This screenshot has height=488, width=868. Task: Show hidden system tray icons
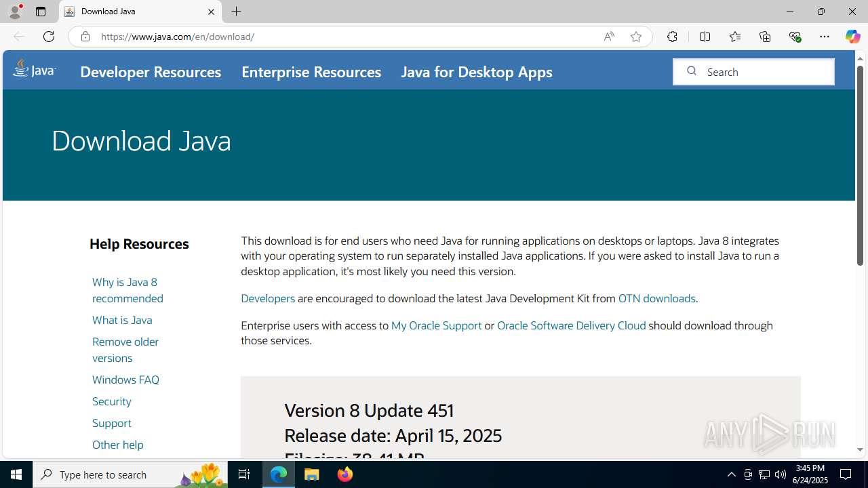click(x=731, y=474)
